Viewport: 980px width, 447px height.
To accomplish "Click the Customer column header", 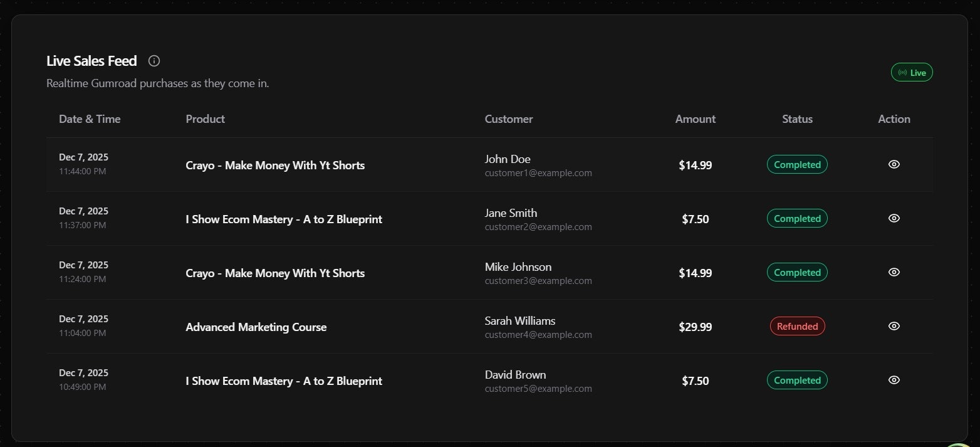I will point(508,119).
